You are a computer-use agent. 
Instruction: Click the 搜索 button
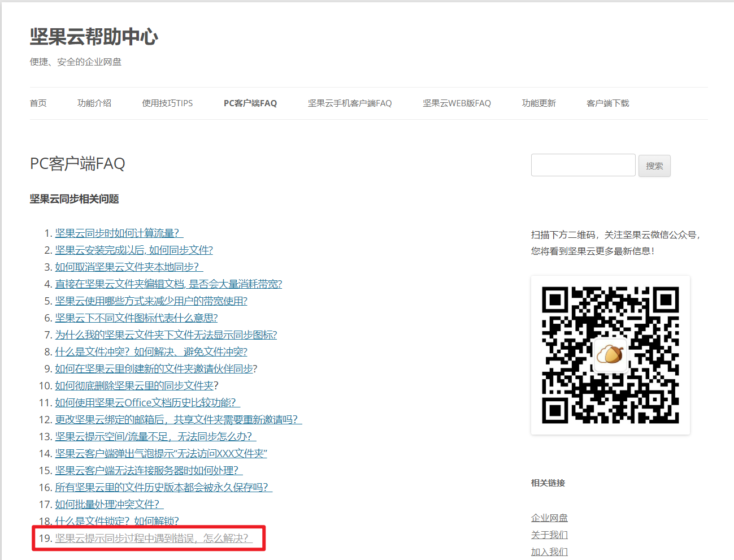tap(654, 166)
